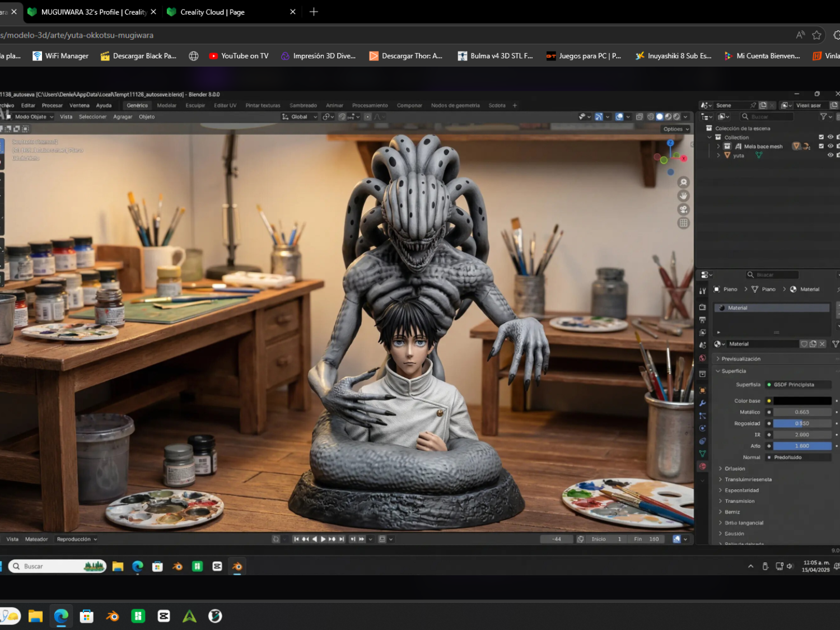This screenshot has height=630, width=840.
Task: Click the Blender icon in the lower taskbar
Action: tap(113, 617)
